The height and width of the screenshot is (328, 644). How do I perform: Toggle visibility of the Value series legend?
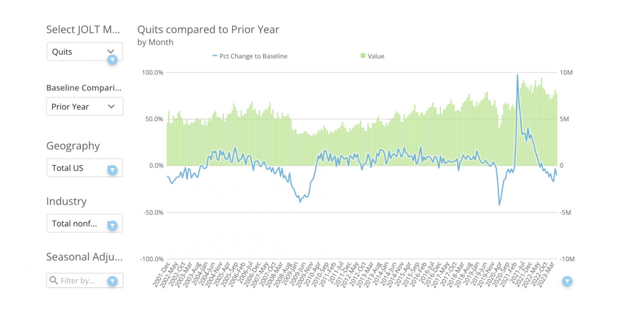click(x=373, y=56)
